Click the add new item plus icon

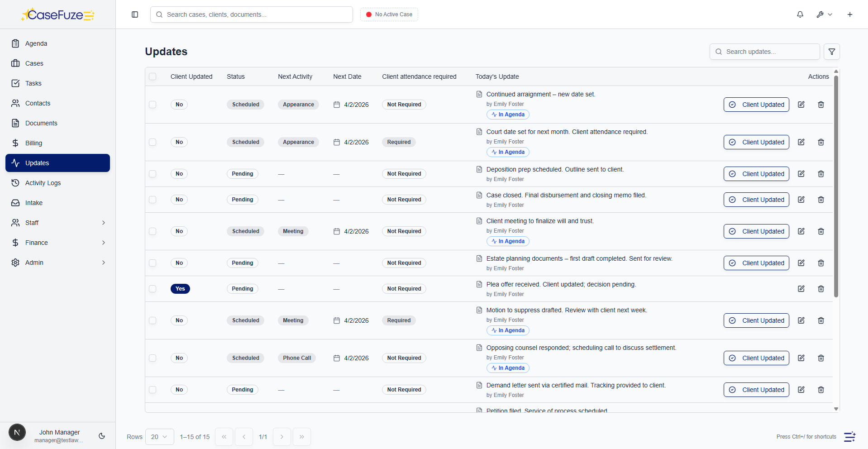point(850,14)
